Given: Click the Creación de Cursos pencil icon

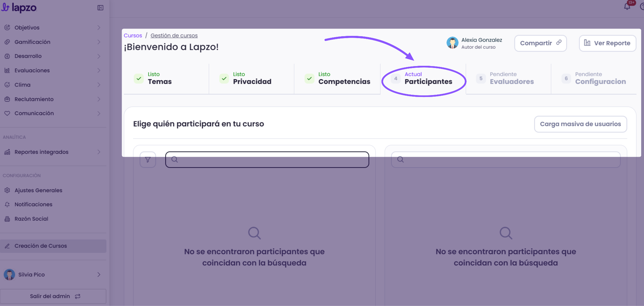Looking at the screenshot, I should (x=7, y=246).
